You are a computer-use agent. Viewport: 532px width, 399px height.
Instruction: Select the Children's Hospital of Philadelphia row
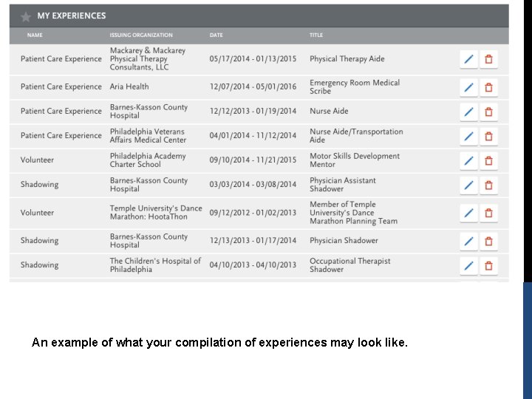259,266
